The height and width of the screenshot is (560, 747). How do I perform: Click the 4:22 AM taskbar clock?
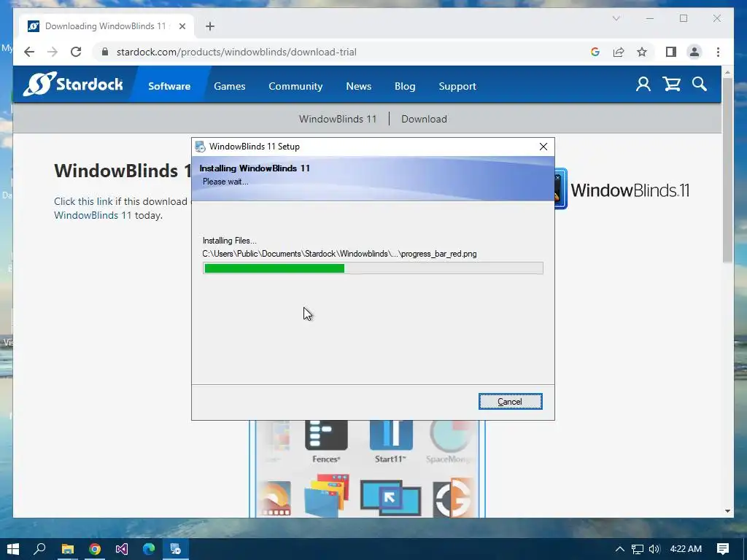coord(686,549)
